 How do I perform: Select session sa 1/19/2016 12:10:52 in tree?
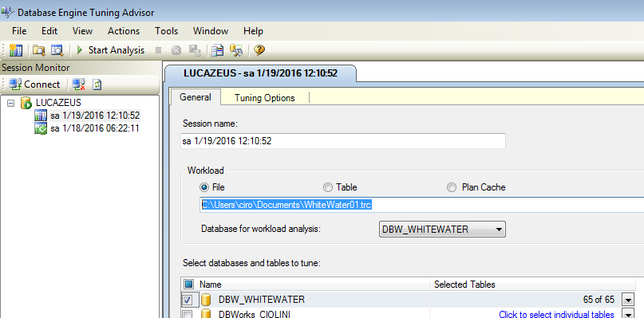pyautogui.click(x=95, y=116)
